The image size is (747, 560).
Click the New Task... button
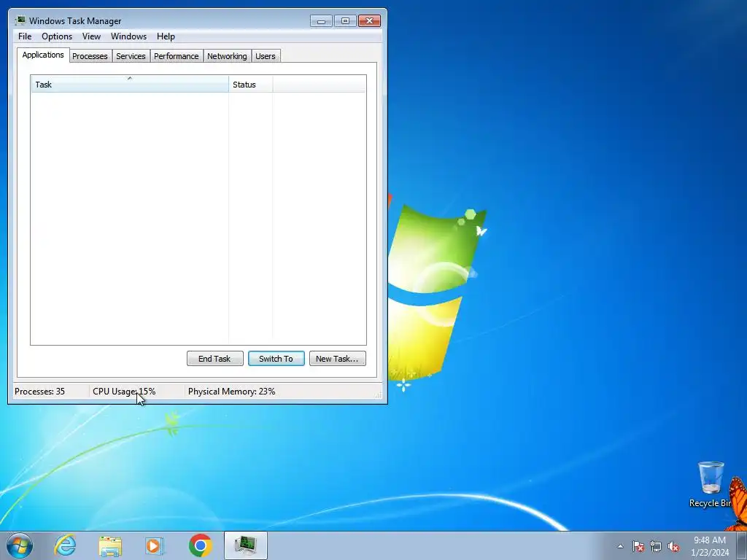pyautogui.click(x=337, y=359)
